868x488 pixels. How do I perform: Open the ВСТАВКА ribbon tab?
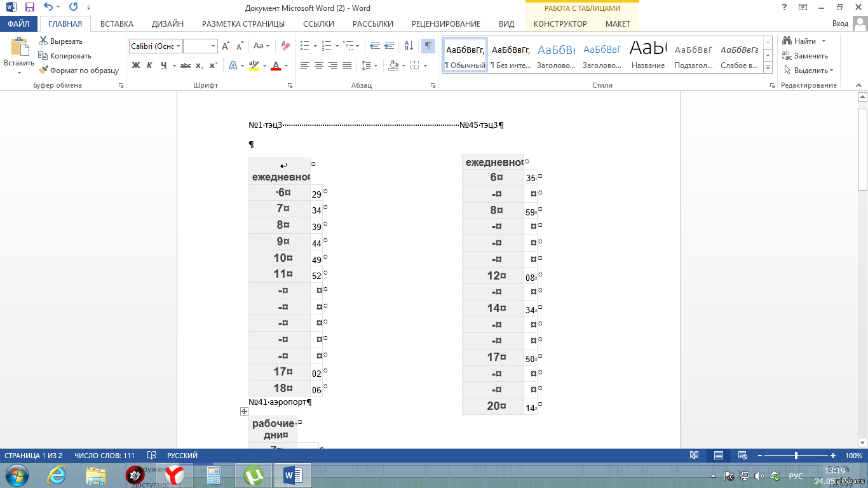pos(117,24)
